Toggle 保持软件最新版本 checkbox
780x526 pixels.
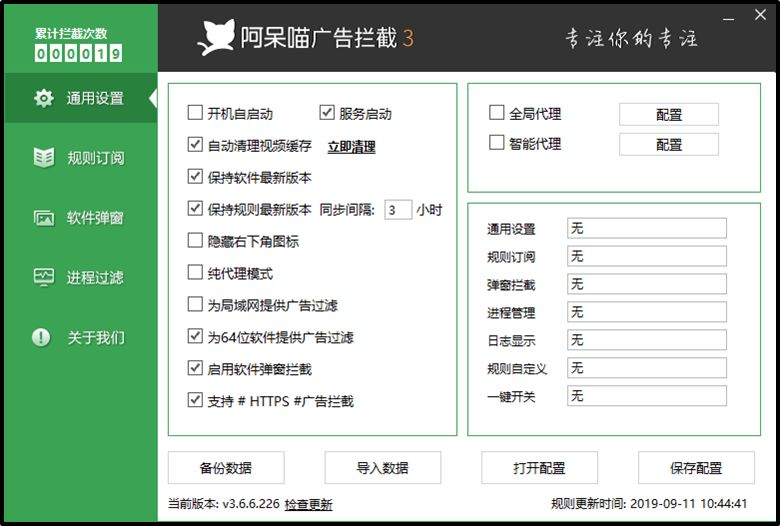(195, 176)
